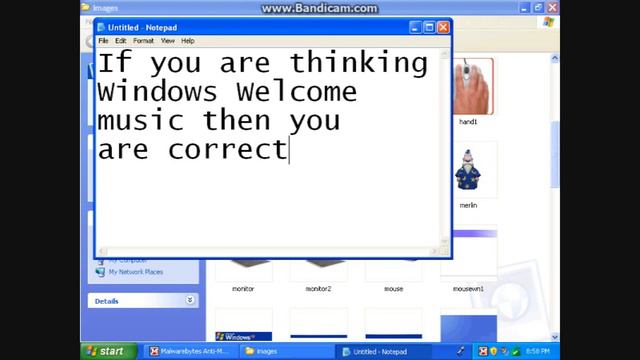
Task: Open the Notepad File menu
Action: click(x=103, y=41)
